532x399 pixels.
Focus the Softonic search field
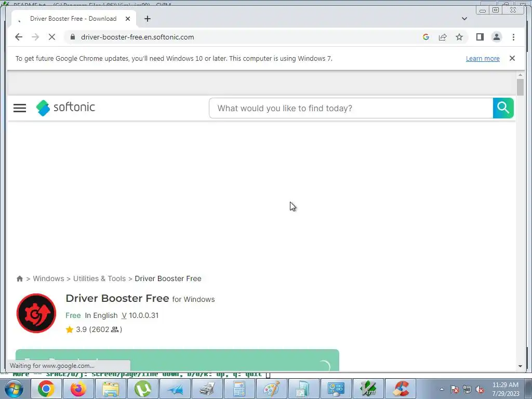coord(351,108)
